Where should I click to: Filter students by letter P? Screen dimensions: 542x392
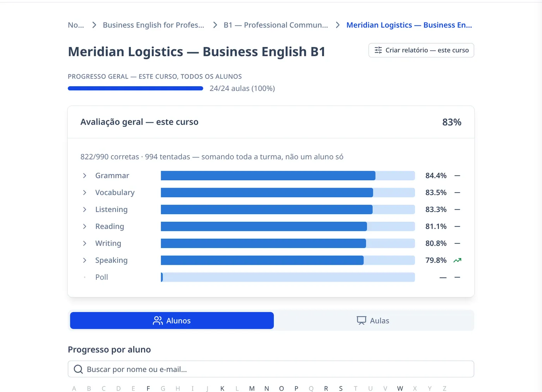pos(296,389)
